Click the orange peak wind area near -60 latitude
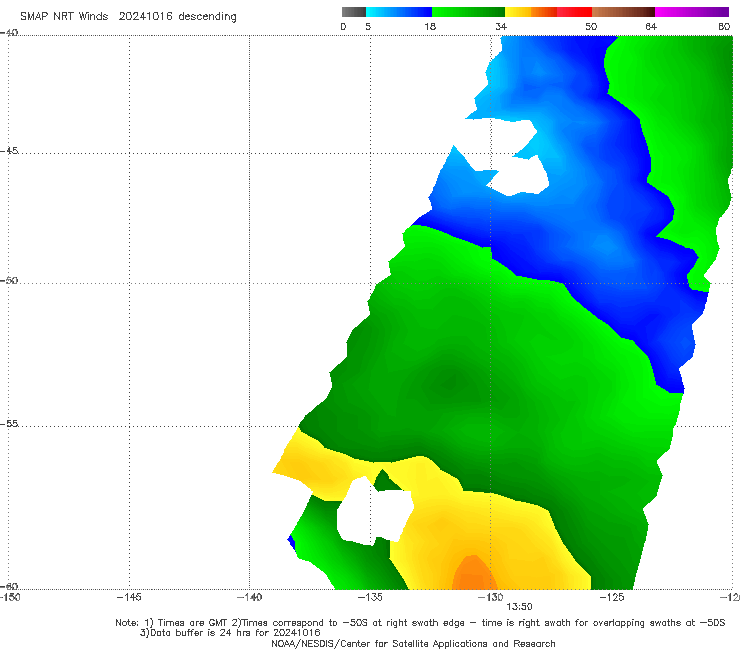The width and height of the screenshot is (740, 650). pos(472,574)
